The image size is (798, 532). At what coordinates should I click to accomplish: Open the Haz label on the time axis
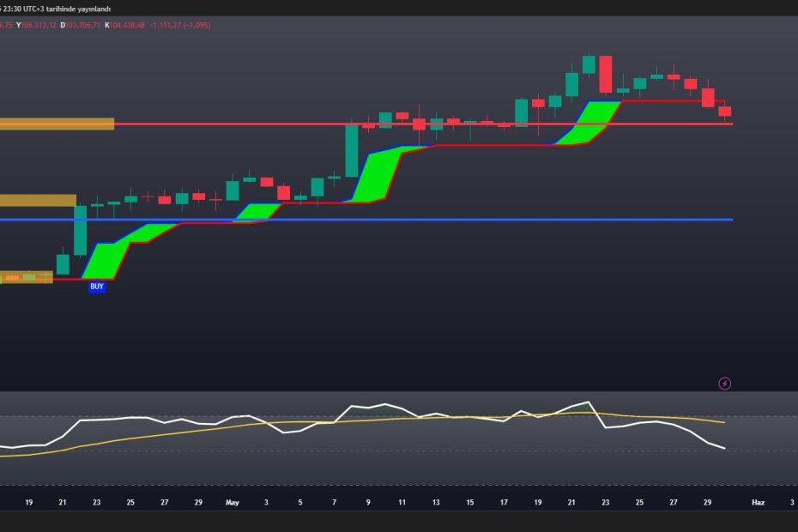coord(759,502)
